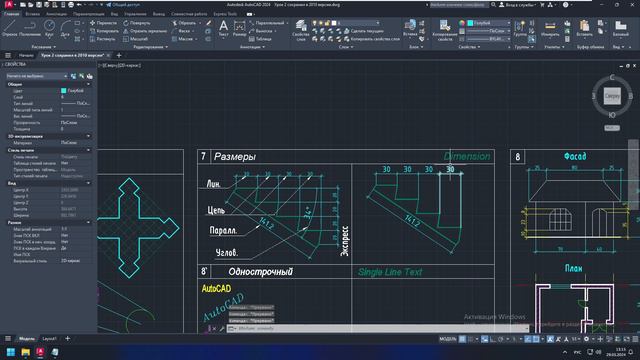
Task: Expand the Слои panel
Action: [x=346, y=47]
